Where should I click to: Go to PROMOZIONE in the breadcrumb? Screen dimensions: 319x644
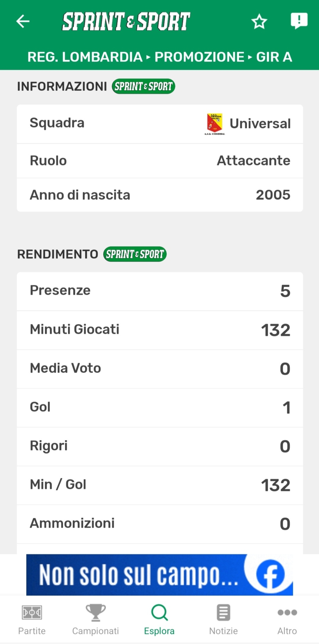[199, 57]
